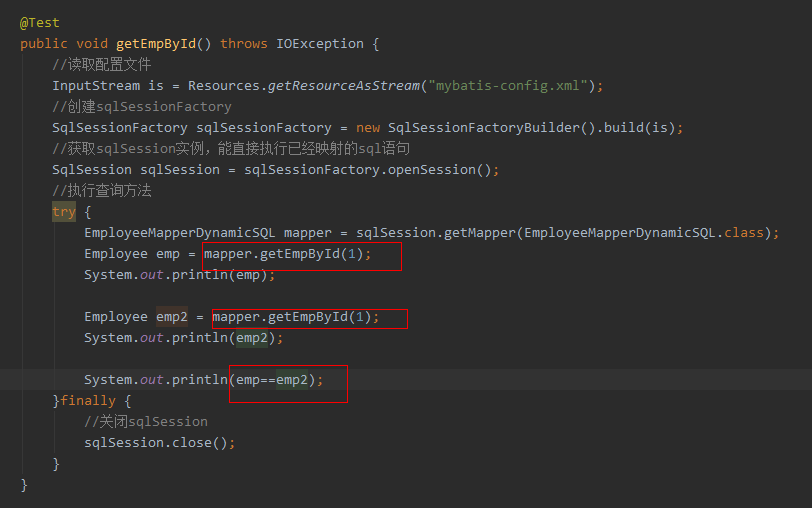Click the emp2 variable declaration
This screenshot has width=812, height=508.
172,316
